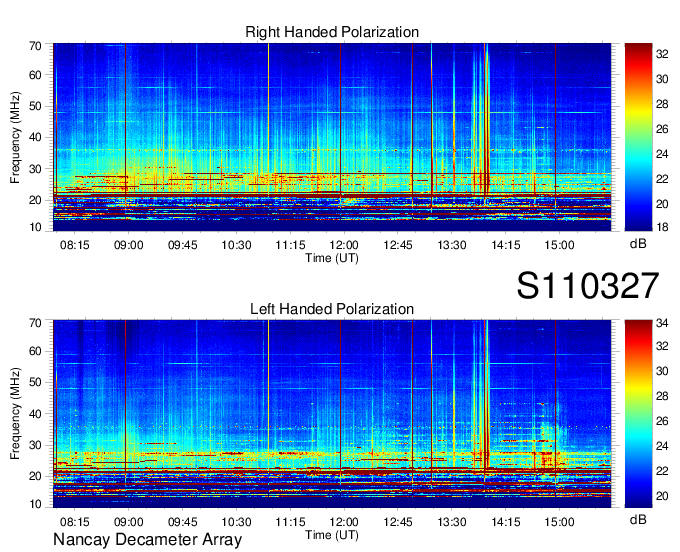
Task: Click the 09:45 time tick of Right Handed plot
Action: point(183,245)
